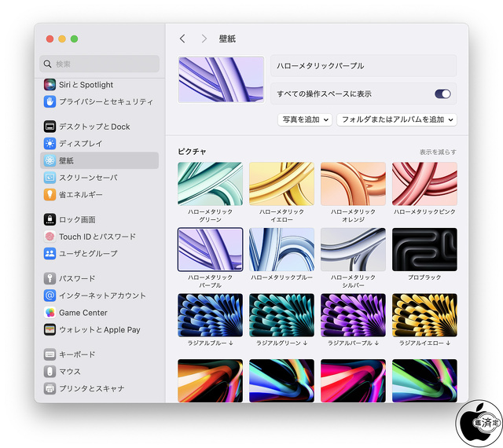Screen dimensions: 503x448
Task: Click プリンタとスキャナ label
Action: coord(91,388)
